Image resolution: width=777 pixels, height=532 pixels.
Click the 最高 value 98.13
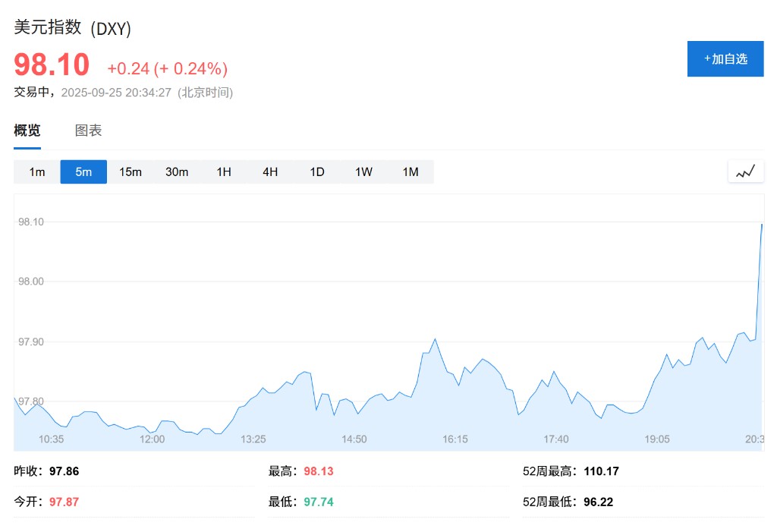(318, 471)
